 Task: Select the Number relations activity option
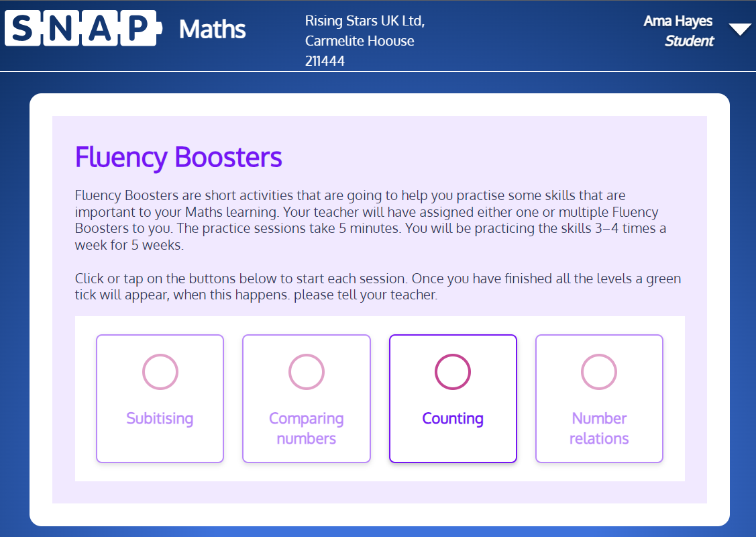pyautogui.click(x=599, y=399)
